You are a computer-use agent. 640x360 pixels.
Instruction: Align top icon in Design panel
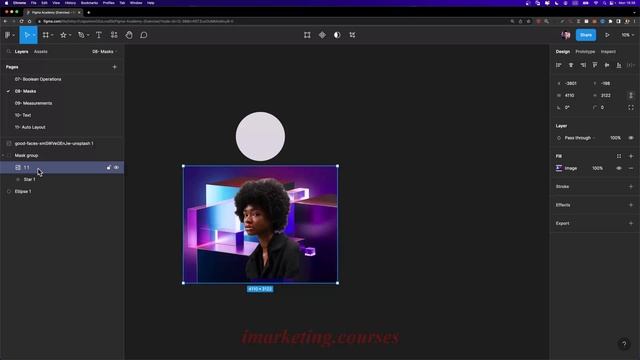[595, 65]
